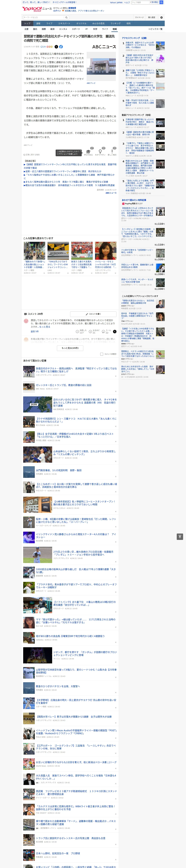
Task: Play the second ranked video thumbnail, duration 0:56
Action: [160, 135]
